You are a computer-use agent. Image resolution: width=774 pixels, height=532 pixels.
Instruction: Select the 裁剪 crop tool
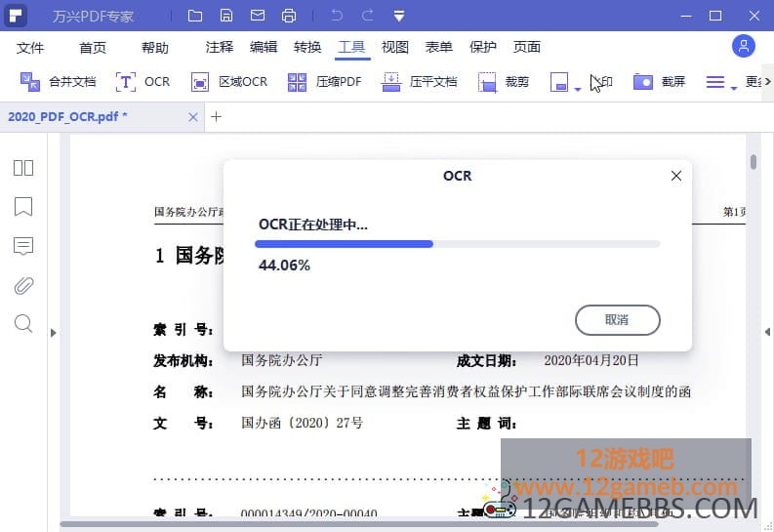503,81
